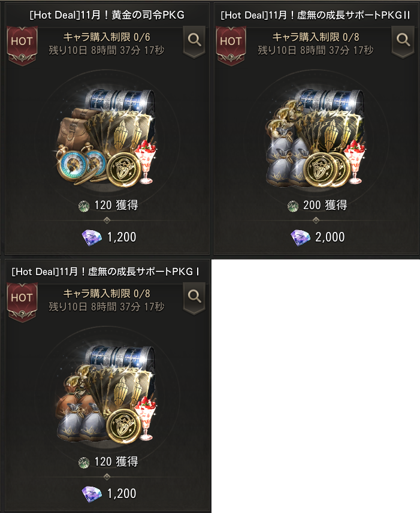Viewport: 420px width, 513px height.
Task: Click the HOT badge on 黄金の司令PKG
Action: [x=22, y=46]
